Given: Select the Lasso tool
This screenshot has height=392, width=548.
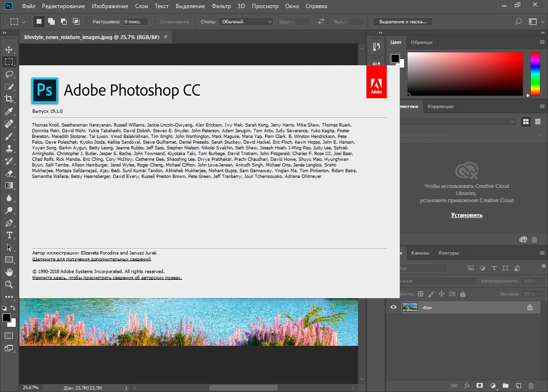Looking at the screenshot, I should (x=9, y=74).
